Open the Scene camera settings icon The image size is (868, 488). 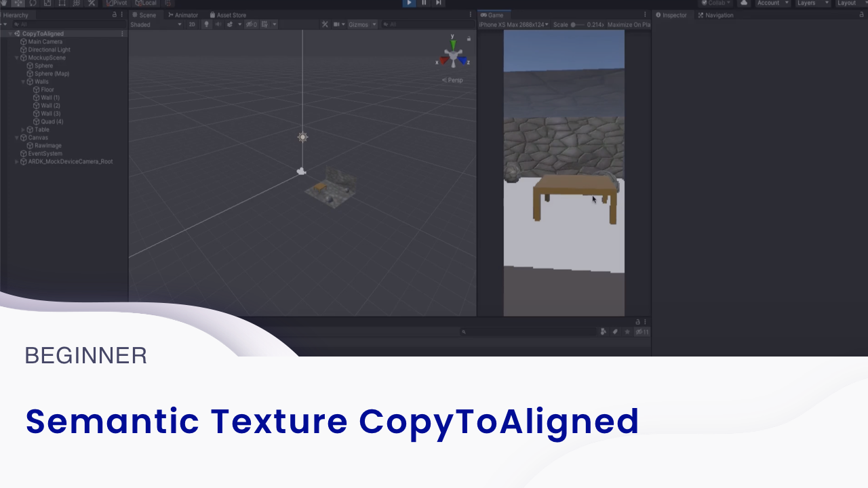click(336, 24)
